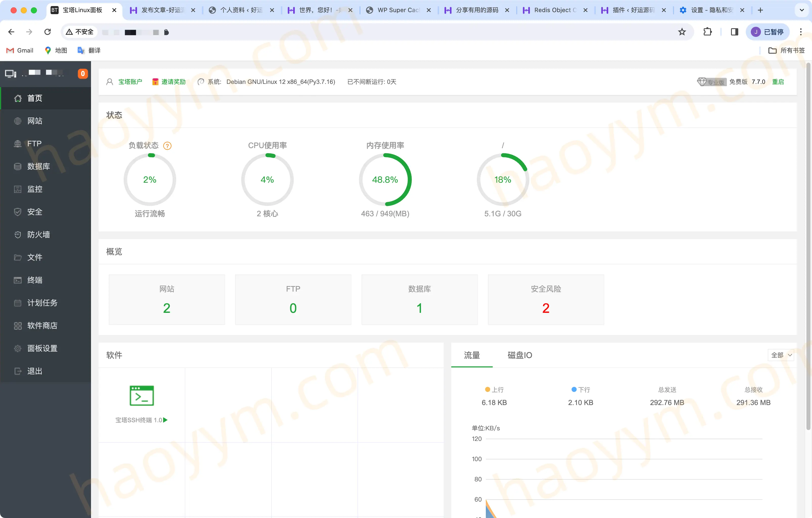Launch 宝塔SSH终端 via its play icon
The width and height of the screenshot is (812, 518).
tap(165, 420)
